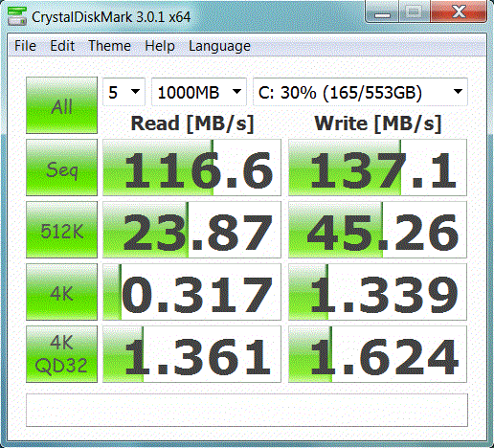Run all benchmarks with All button
The height and width of the screenshot is (448, 494).
61,105
